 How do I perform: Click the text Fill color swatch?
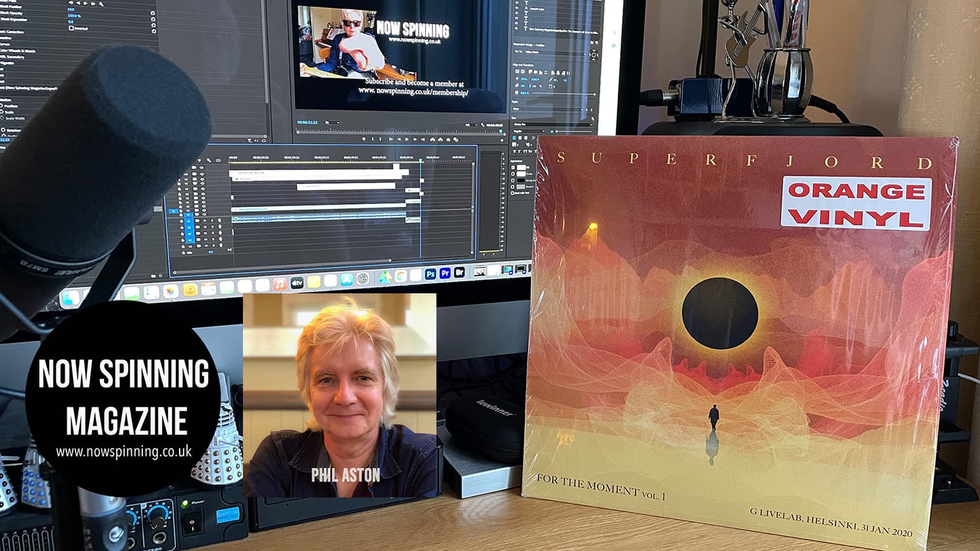point(521,168)
